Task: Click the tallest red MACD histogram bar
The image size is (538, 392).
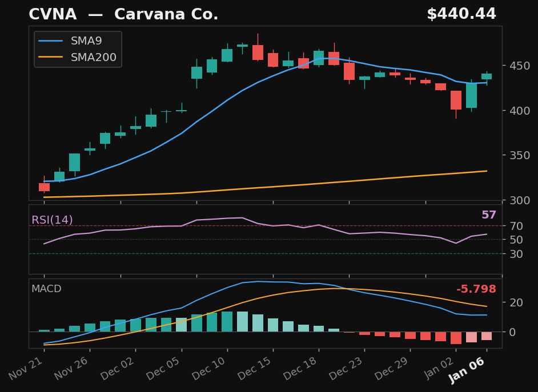Action: point(456,338)
